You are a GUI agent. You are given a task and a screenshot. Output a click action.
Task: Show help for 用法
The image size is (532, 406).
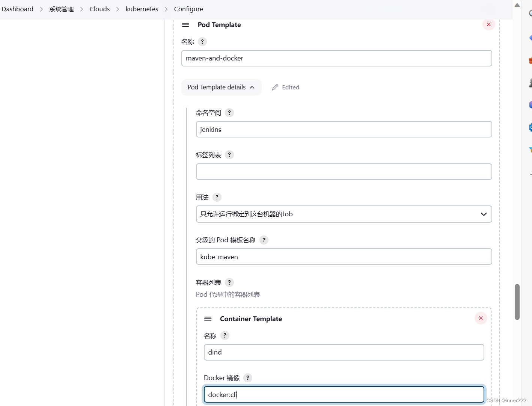217,197
